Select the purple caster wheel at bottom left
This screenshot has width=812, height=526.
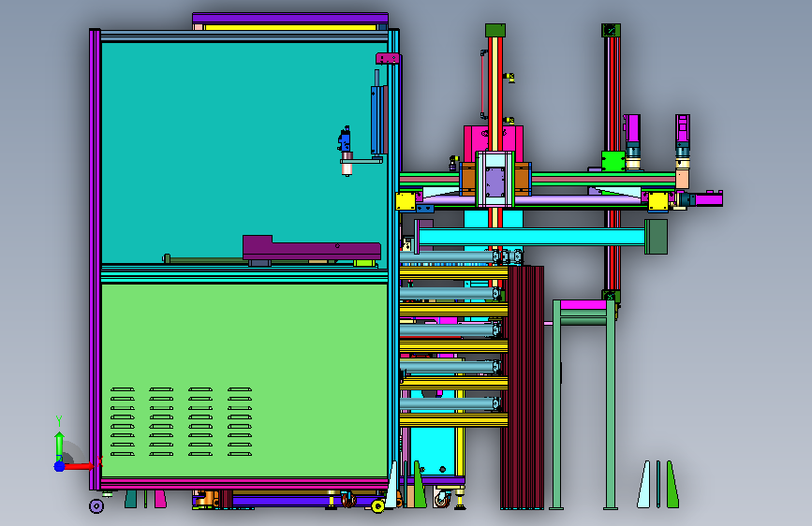(x=96, y=505)
